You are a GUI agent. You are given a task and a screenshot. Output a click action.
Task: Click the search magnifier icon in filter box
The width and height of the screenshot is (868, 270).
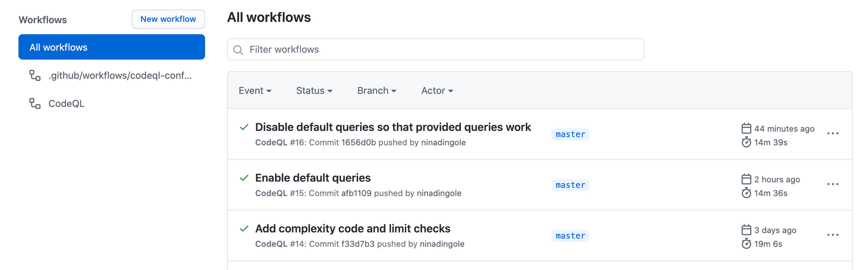[x=238, y=50]
